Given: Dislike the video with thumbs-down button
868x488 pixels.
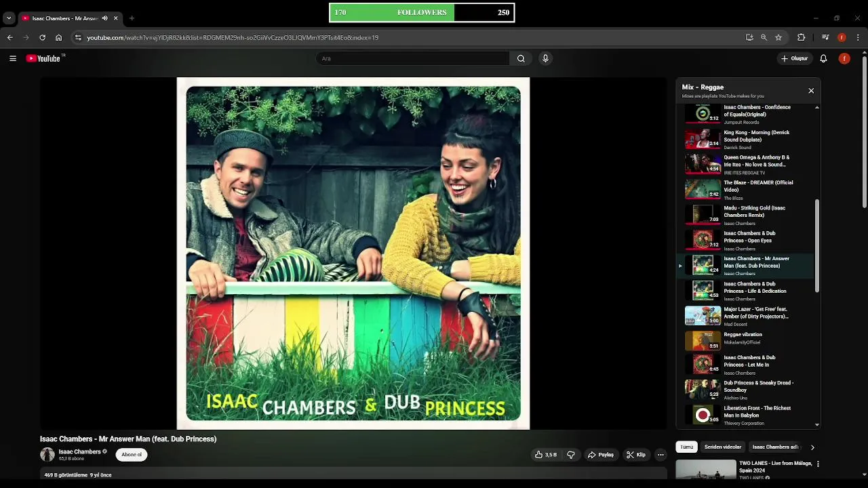Looking at the screenshot, I should pos(570,455).
